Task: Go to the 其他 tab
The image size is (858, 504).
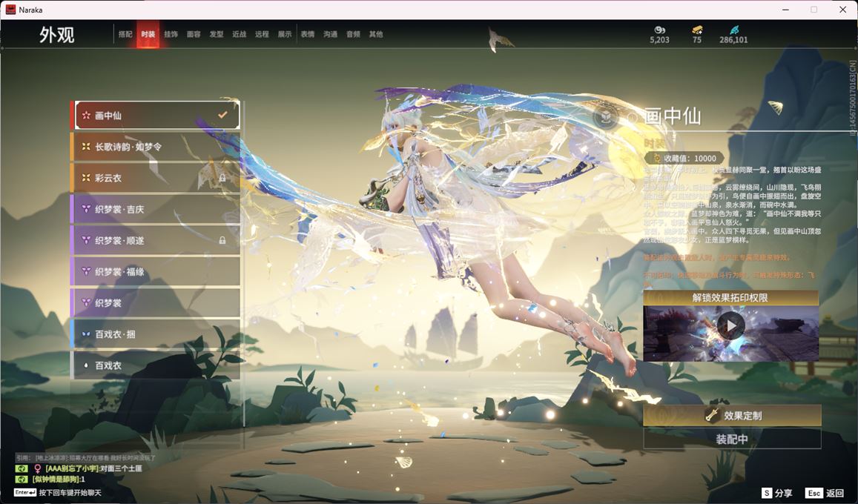Action: [376, 34]
